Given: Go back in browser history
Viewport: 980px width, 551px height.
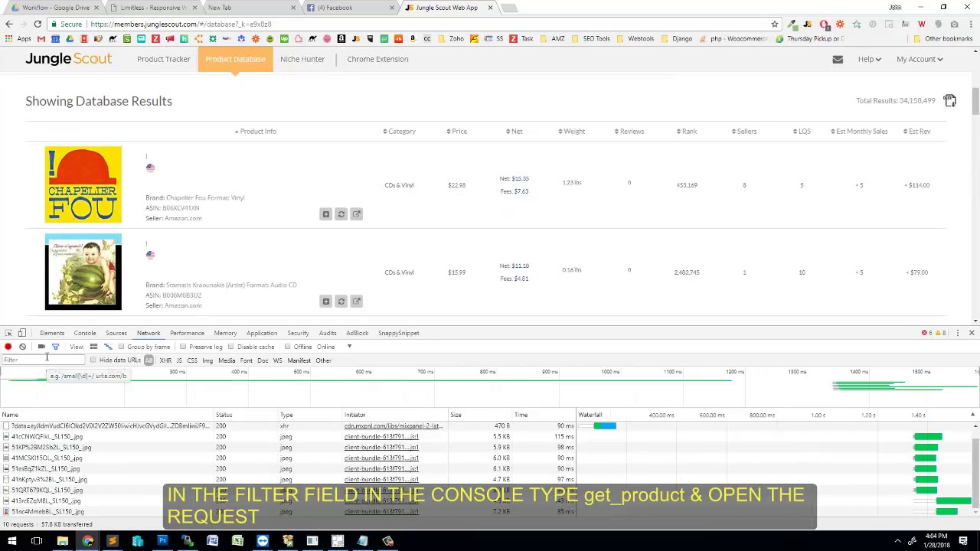Looking at the screenshot, I should coord(8,24).
